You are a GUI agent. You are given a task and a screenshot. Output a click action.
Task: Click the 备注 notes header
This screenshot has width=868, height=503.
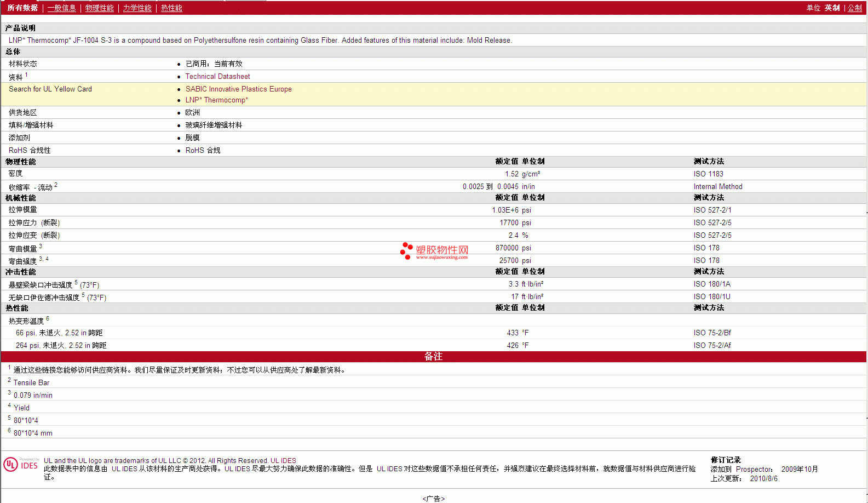coord(433,356)
